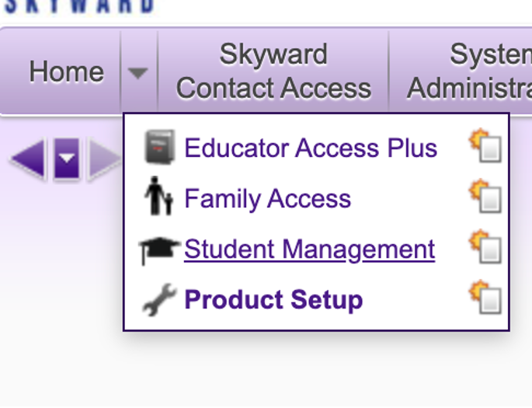Viewport: 532px width, 408px height.
Task: Expand the Home dropdown arrow
Action: coord(138,73)
